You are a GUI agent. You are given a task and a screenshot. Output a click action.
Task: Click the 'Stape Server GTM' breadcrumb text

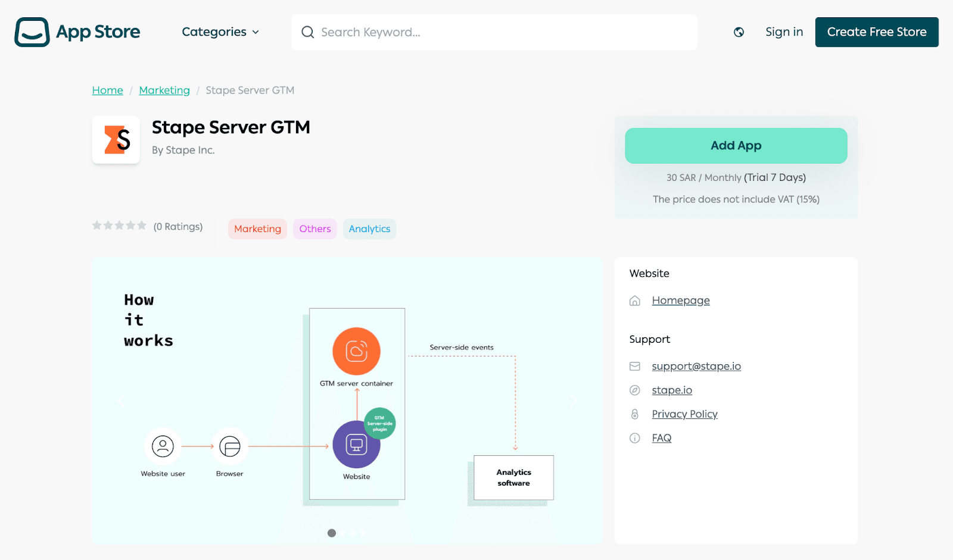[250, 90]
